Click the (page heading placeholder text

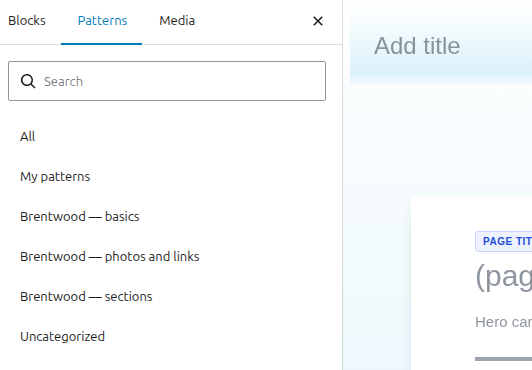pos(504,277)
